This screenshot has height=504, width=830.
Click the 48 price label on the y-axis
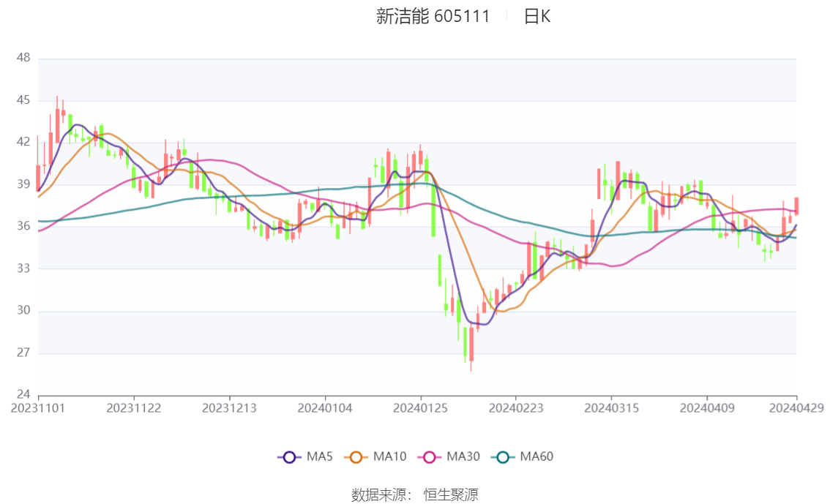[x=23, y=58]
